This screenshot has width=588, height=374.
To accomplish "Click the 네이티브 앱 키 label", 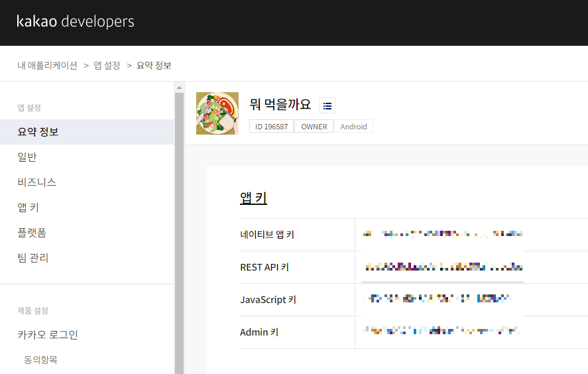I will coord(267,235).
